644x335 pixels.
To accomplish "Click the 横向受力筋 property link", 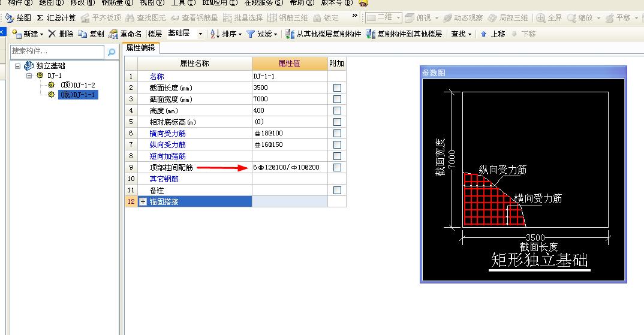I will click(167, 134).
